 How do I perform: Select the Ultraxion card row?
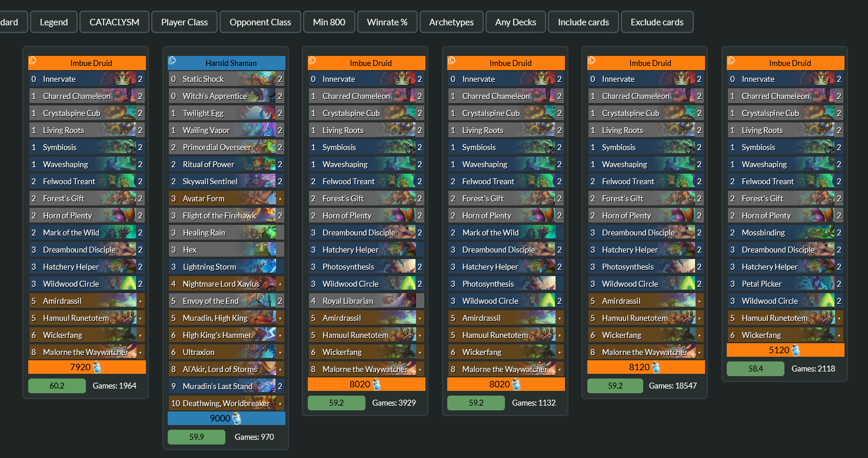227,352
